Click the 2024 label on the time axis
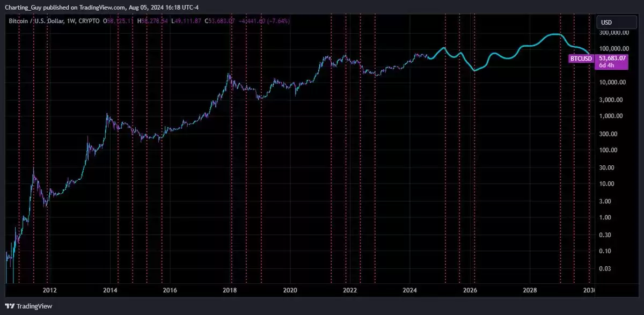Viewport: 644px width, 315px height. (x=410, y=290)
